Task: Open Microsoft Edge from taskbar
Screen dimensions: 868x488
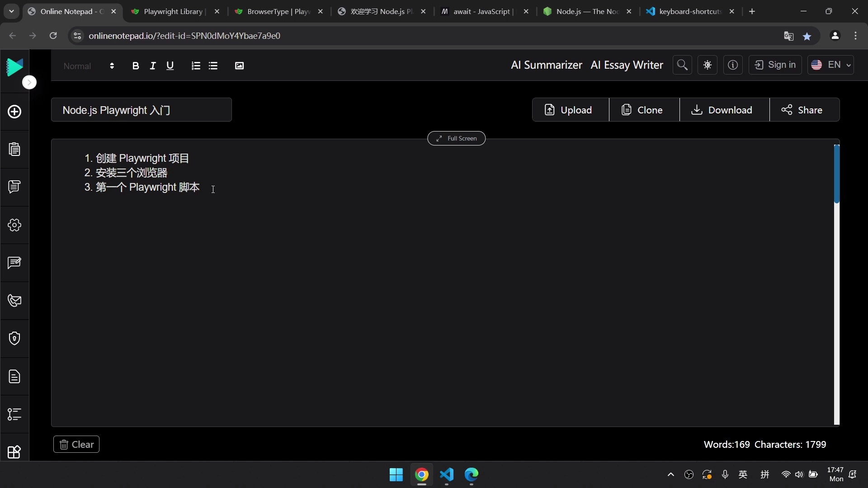Action: tap(472, 475)
